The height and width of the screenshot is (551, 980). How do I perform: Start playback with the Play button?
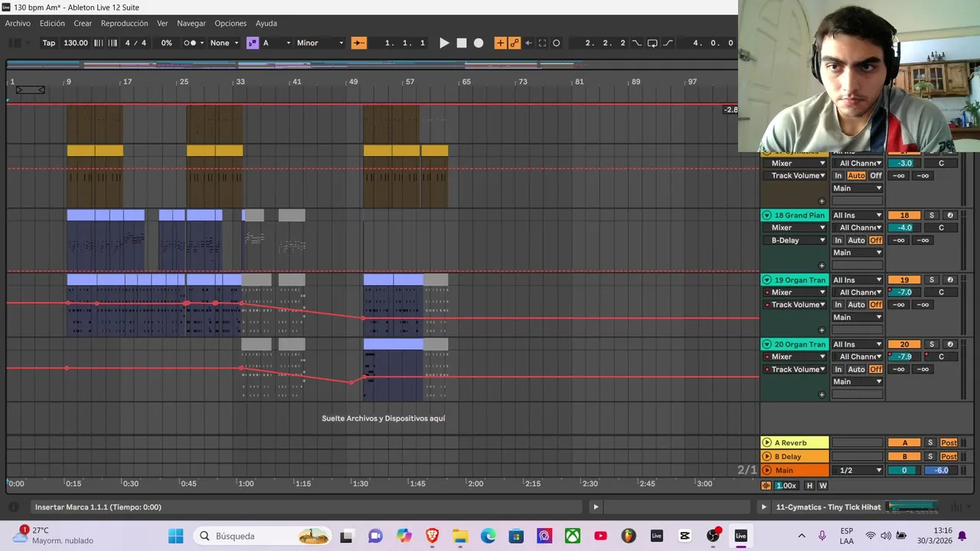(444, 43)
